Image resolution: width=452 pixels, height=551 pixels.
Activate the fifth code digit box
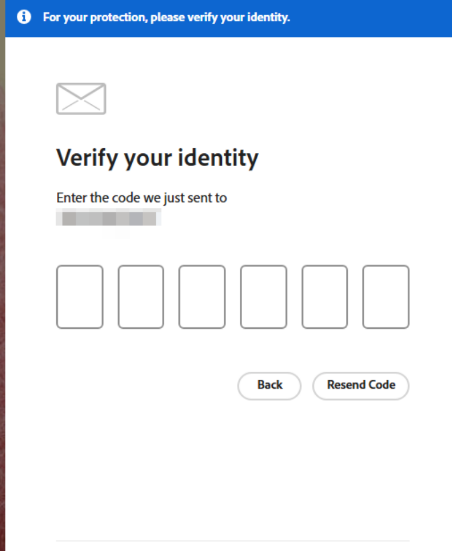coord(325,297)
